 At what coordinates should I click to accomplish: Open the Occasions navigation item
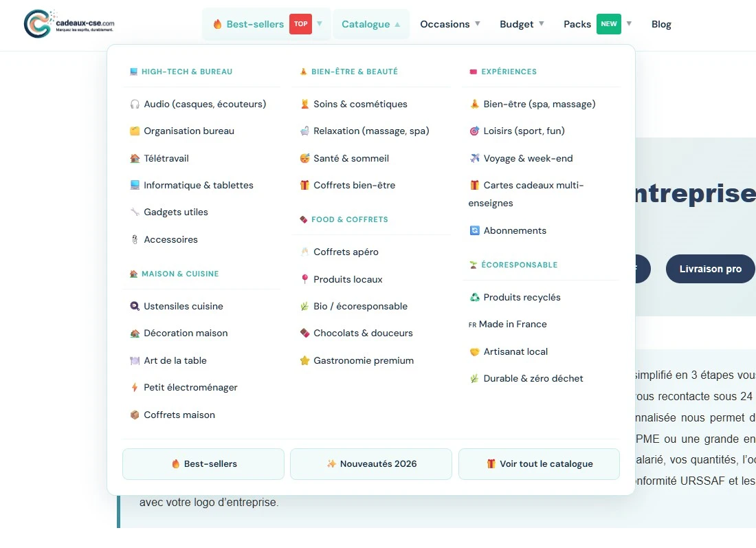coord(445,24)
